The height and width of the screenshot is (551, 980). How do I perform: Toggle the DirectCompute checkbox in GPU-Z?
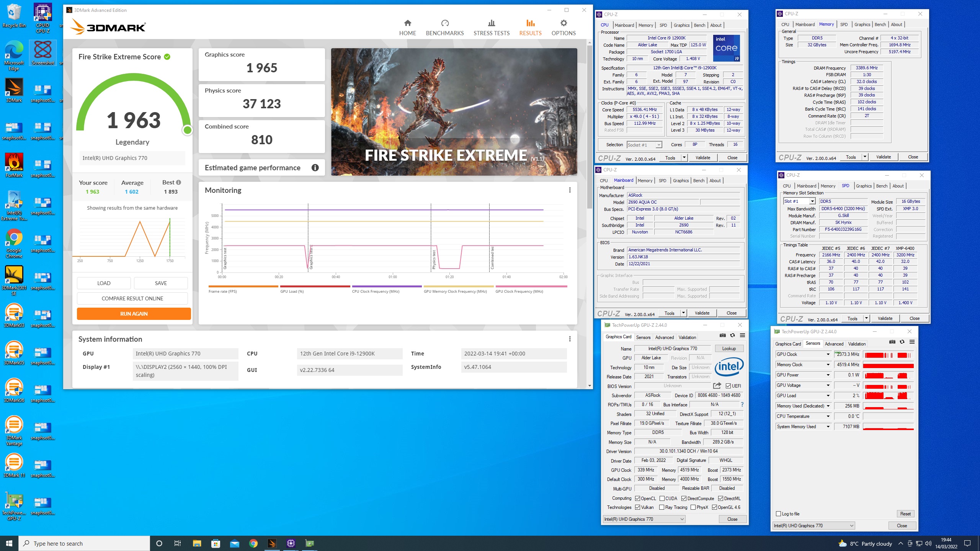[x=684, y=498]
